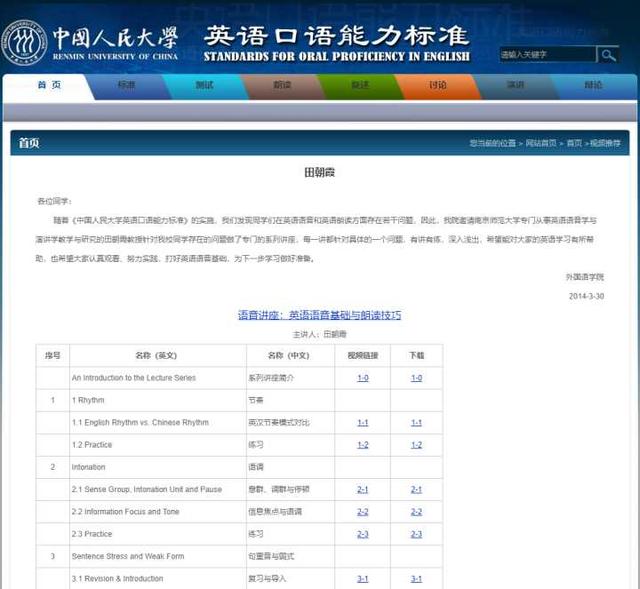Image resolution: width=640 pixels, height=589 pixels.
Task: Switch to the 演讲 navigation tab
Action: pyautogui.click(x=515, y=86)
